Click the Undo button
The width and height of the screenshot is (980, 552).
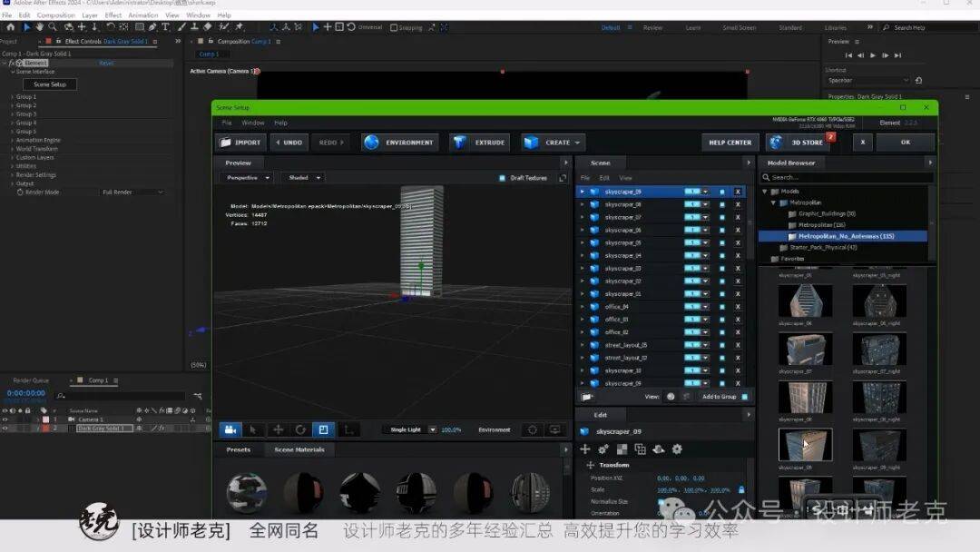[289, 143]
